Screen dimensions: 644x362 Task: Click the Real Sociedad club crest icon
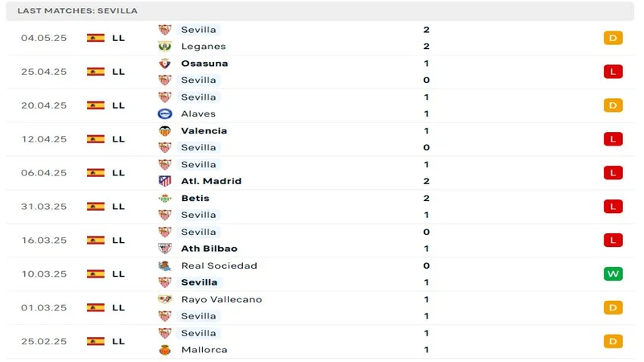tap(165, 266)
